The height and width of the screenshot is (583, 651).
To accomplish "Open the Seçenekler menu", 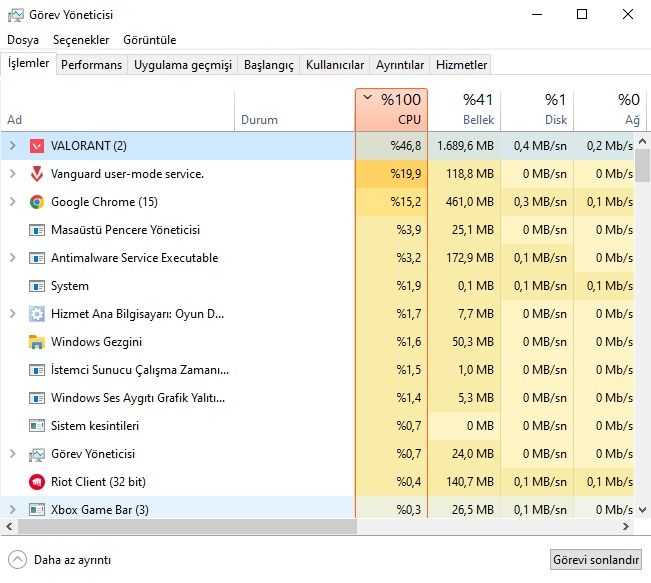I will tap(81, 40).
